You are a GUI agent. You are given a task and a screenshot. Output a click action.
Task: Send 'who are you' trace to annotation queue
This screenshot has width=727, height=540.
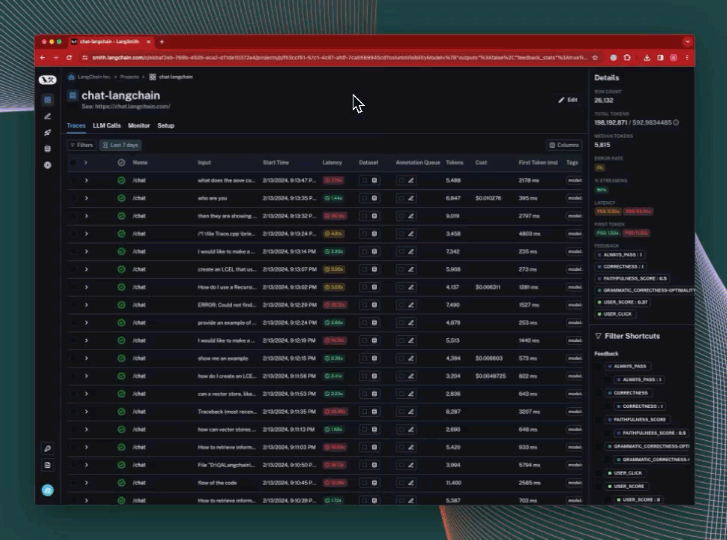tap(411, 198)
